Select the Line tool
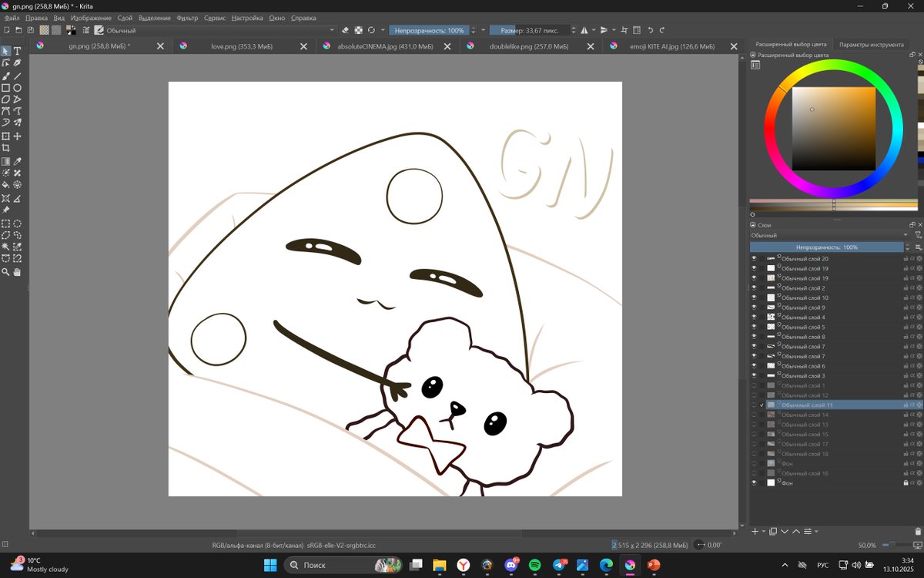The image size is (924, 578). coord(17,76)
